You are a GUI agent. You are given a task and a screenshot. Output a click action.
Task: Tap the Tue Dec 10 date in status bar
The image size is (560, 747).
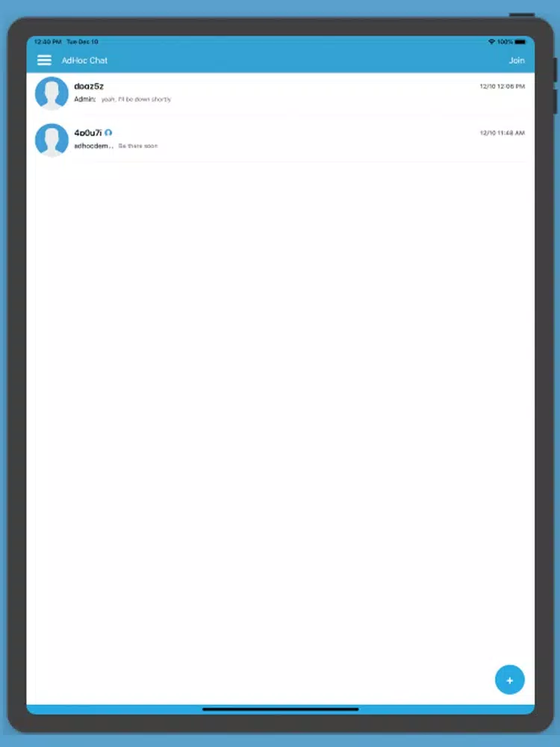[x=82, y=42]
